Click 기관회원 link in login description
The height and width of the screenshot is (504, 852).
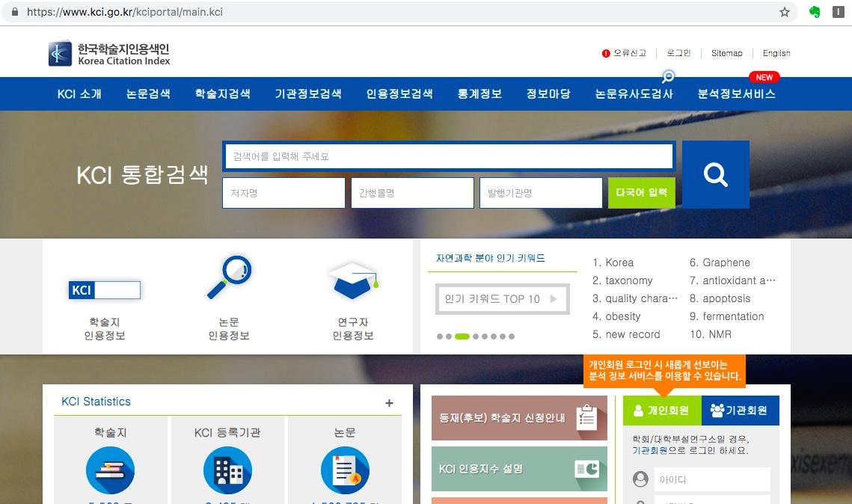[x=650, y=451]
